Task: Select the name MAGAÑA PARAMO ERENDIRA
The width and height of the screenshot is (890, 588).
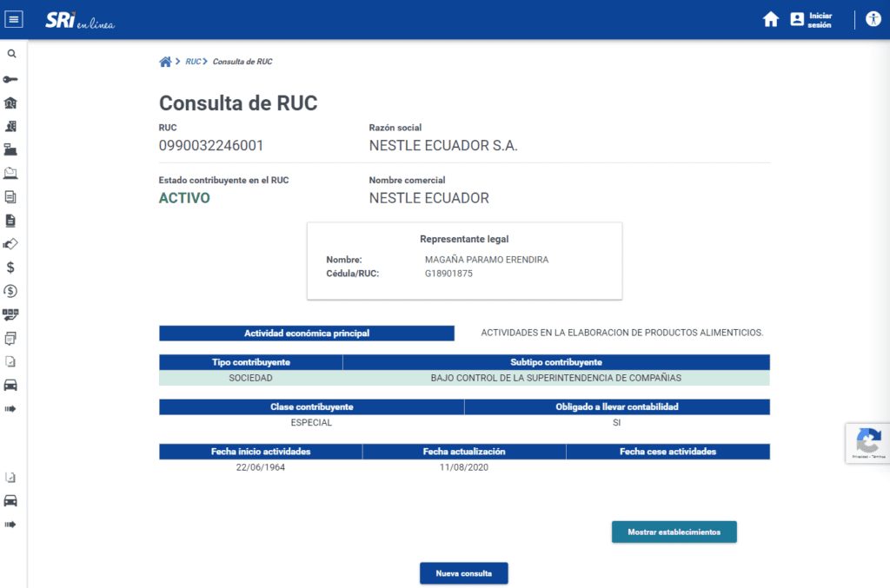Action: click(487, 260)
